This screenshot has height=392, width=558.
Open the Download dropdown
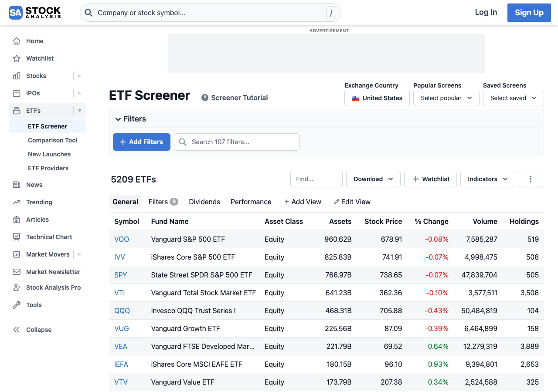click(x=373, y=179)
